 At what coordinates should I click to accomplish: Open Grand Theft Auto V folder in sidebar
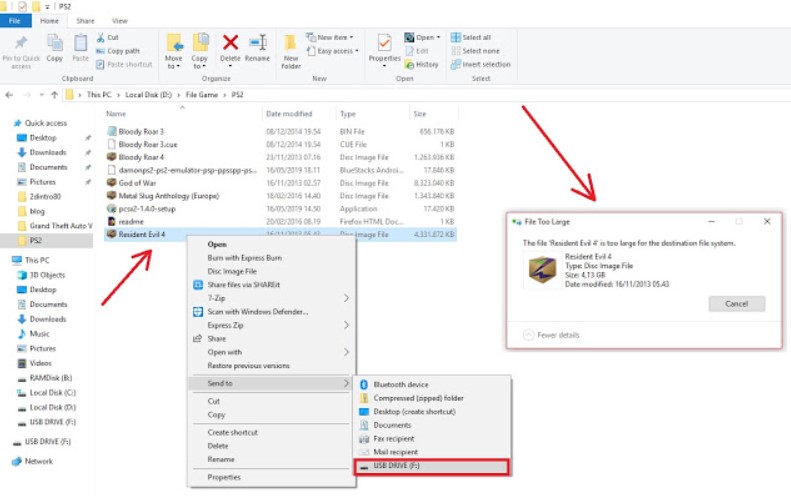point(61,226)
